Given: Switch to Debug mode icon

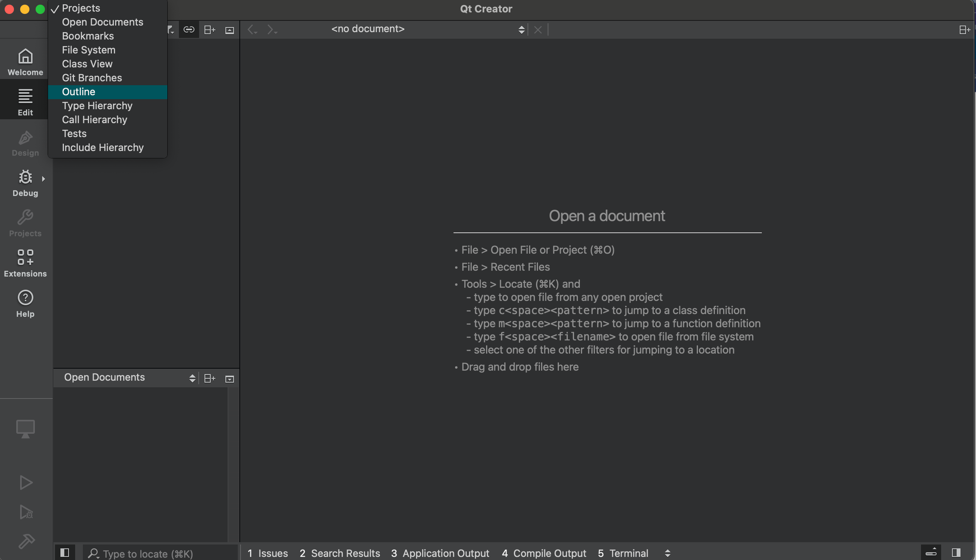Looking at the screenshot, I should tap(25, 182).
